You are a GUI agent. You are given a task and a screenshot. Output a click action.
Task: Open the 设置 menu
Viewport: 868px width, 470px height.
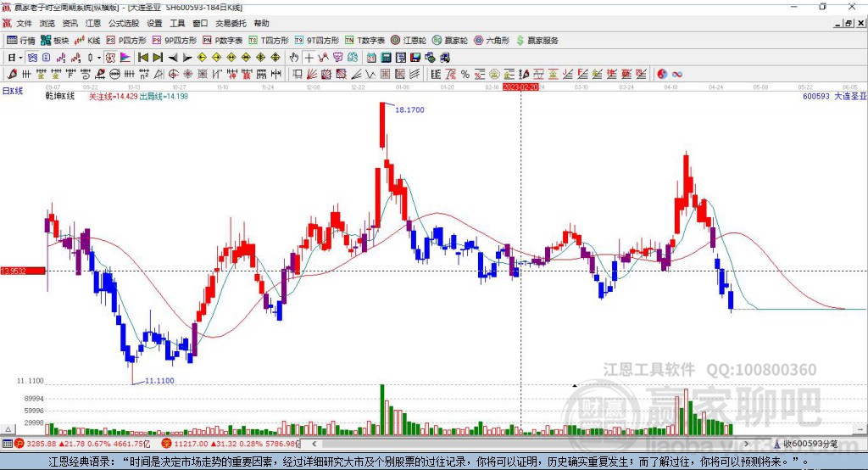154,23
